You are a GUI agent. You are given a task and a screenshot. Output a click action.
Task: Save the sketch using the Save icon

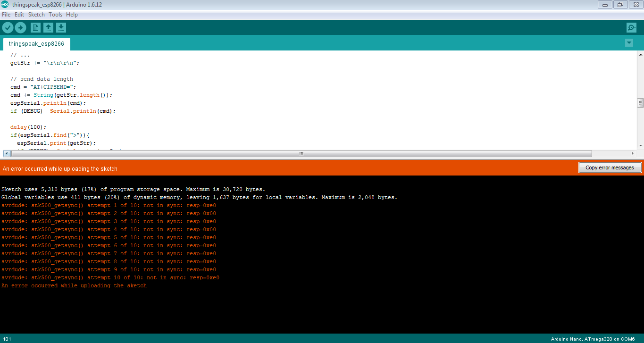point(61,28)
